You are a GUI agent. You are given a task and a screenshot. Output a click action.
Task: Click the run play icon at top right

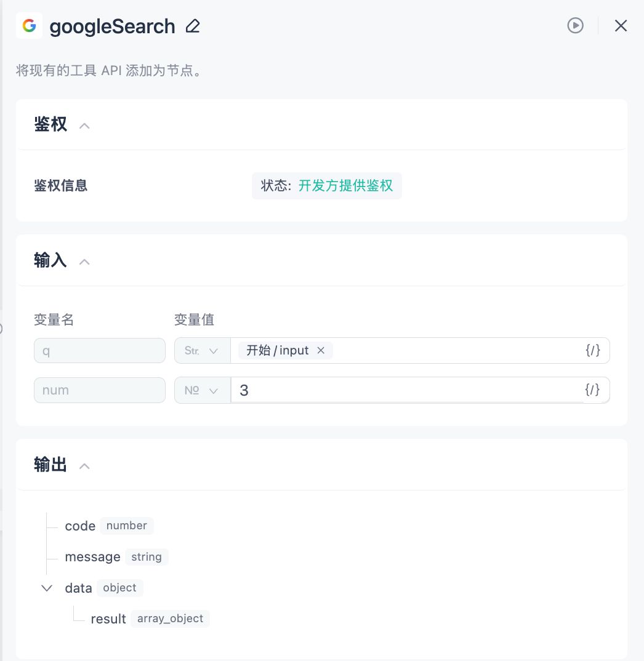574,26
